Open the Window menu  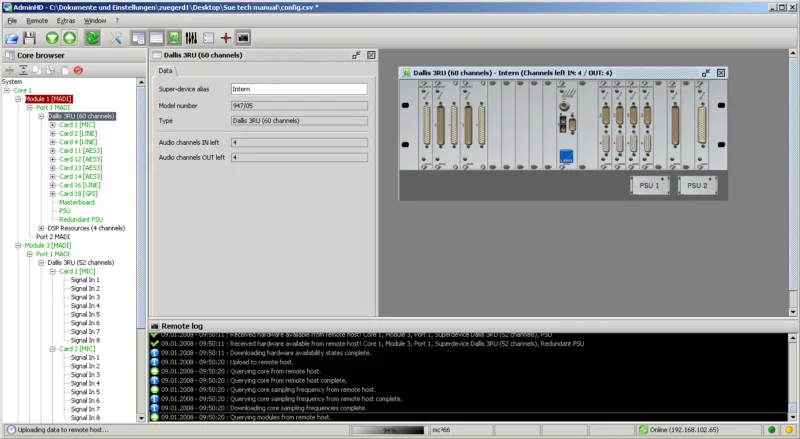tap(95, 21)
